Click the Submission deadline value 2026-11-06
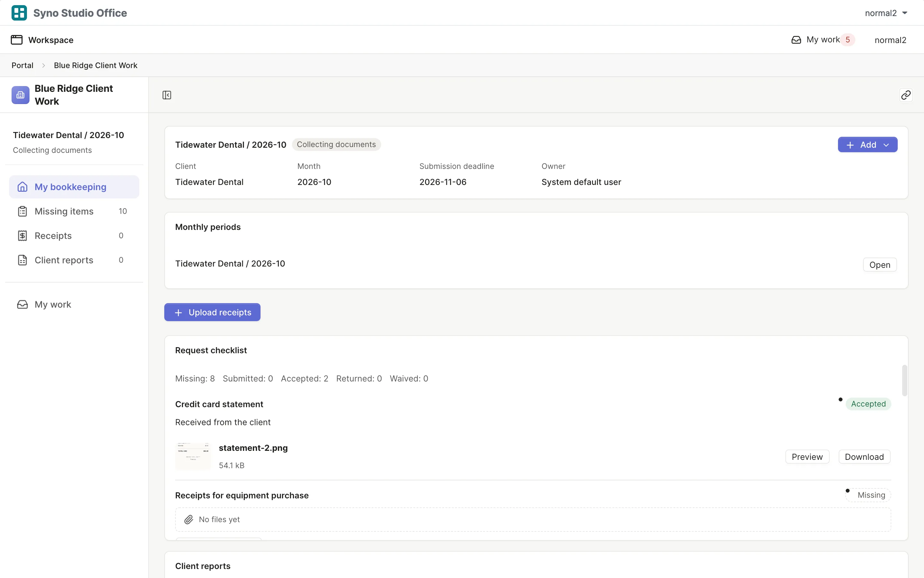This screenshot has height=578, width=924. tap(443, 182)
